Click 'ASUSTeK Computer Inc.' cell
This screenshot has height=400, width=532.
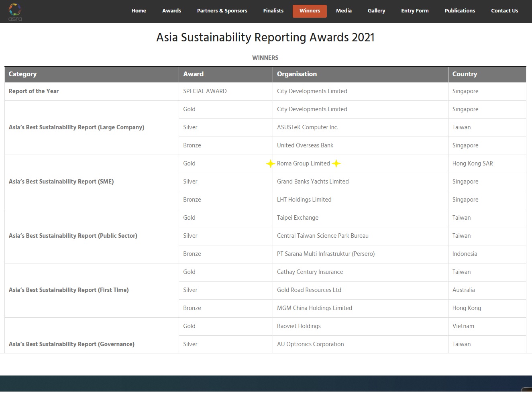(360, 128)
